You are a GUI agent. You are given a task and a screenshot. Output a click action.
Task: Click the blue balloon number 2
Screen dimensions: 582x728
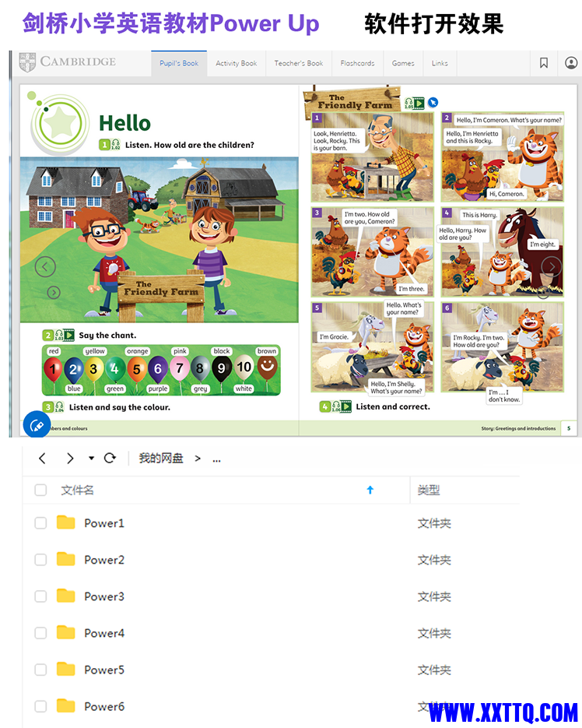click(x=73, y=370)
